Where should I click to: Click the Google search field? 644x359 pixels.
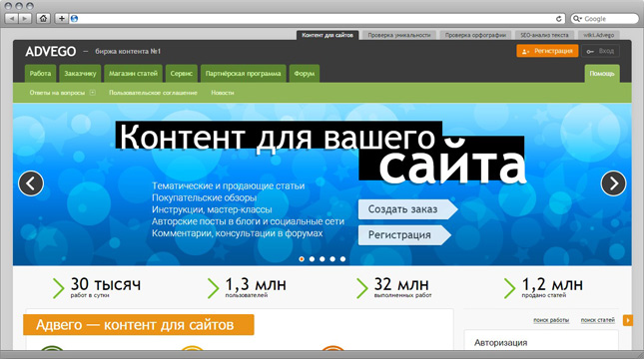pyautogui.click(x=605, y=19)
